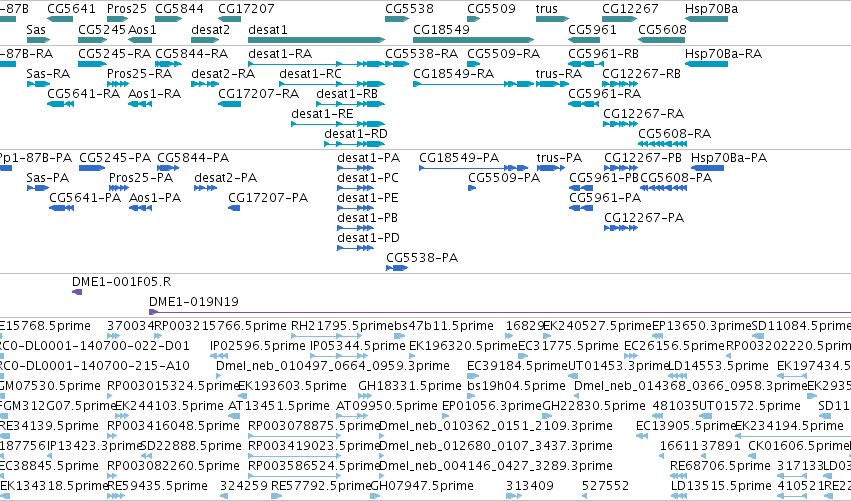The image size is (851, 501).
Task: Select the desat2 gene label
Action: [211, 30]
